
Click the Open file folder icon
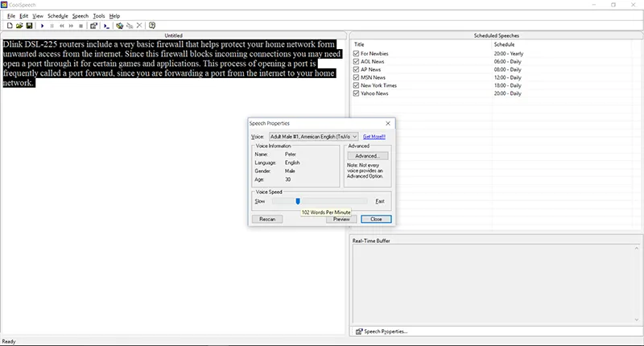coord(19,26)
